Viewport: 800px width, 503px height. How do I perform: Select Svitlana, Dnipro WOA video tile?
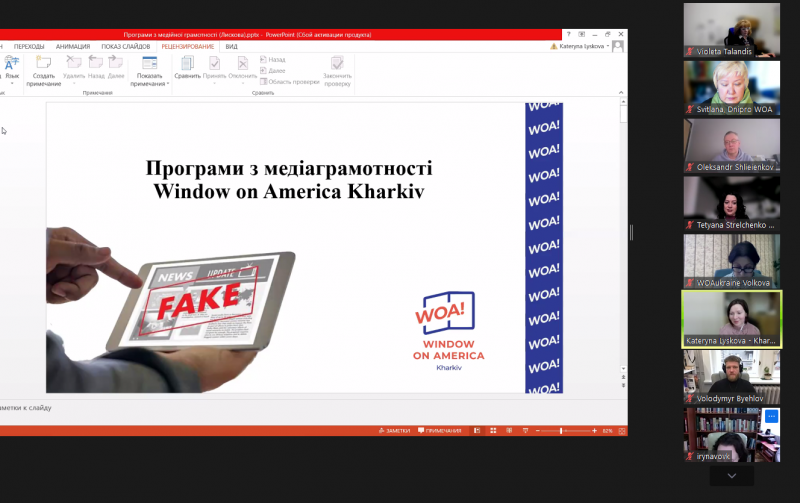[732, 88]
